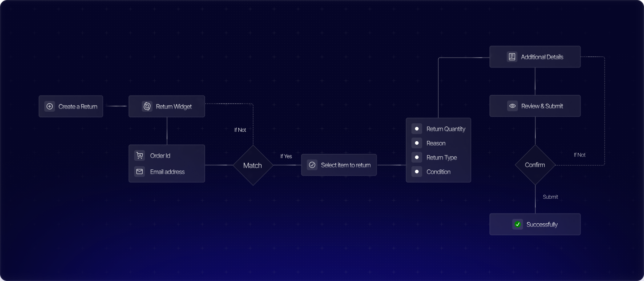Select the Return Type radio bullet
This screenshot has height=281, width=644.
pos(417,157)
